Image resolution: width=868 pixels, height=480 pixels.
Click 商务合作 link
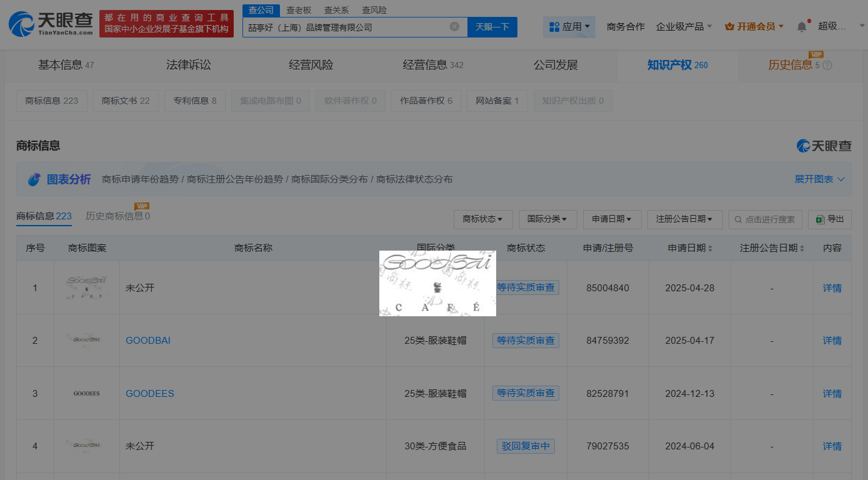(626, 26)
